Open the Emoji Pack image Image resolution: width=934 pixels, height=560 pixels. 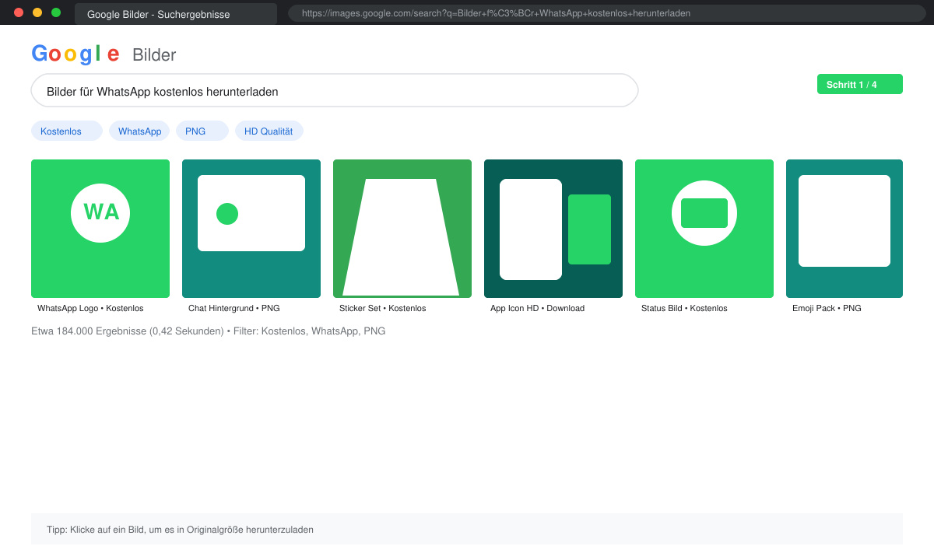point(844,229)
